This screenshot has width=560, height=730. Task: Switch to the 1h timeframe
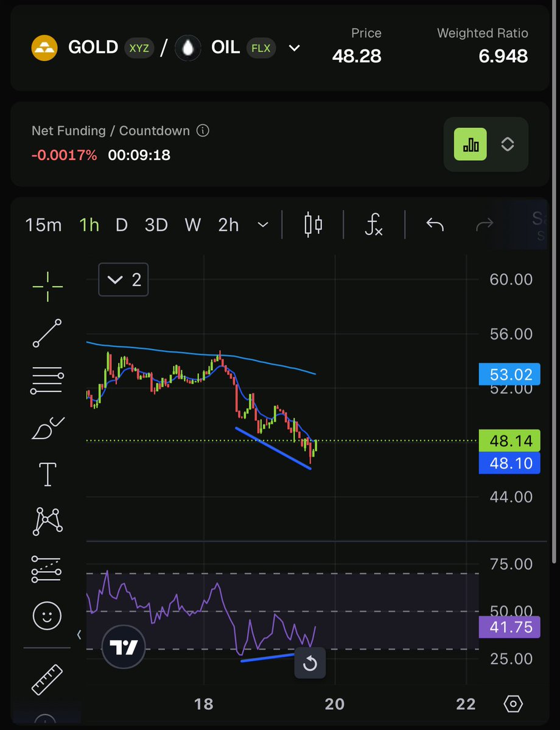(x=89, y=225)
